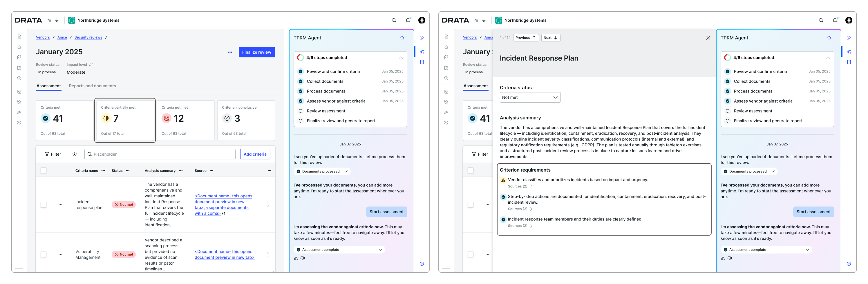
Task: Select all criteria via Criteria name header checkbox
Action: [x=44, y=171]
